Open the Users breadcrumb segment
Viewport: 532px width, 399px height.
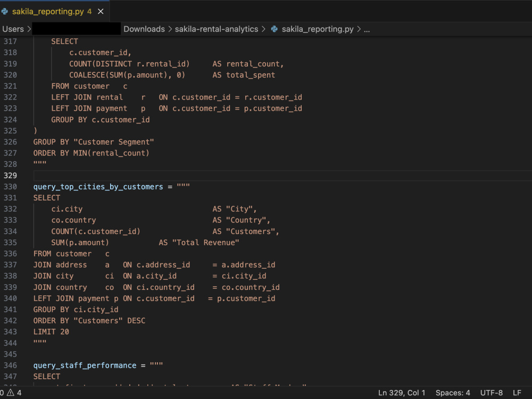coord(13,29)
